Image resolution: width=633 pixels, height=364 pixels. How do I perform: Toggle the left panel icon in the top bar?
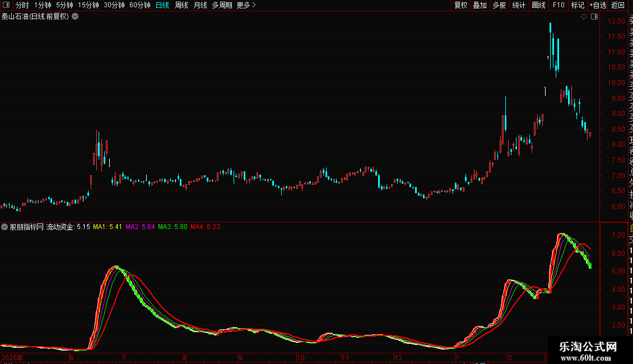click(6, 5)
